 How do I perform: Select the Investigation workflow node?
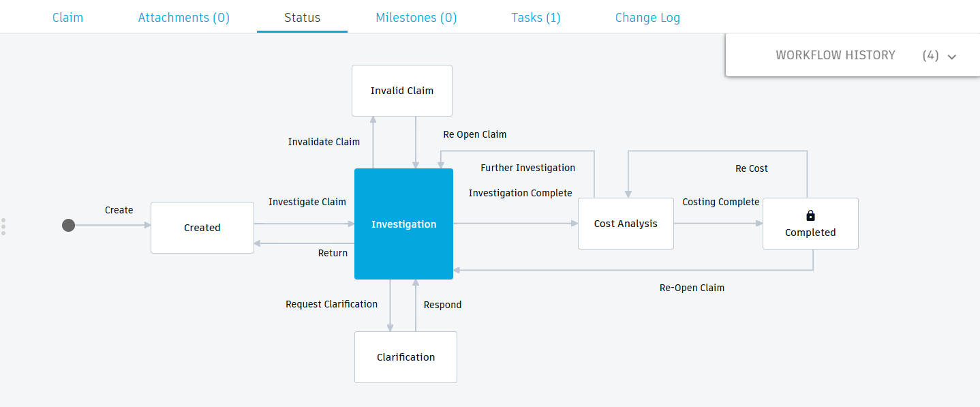[x=403, y=224]
